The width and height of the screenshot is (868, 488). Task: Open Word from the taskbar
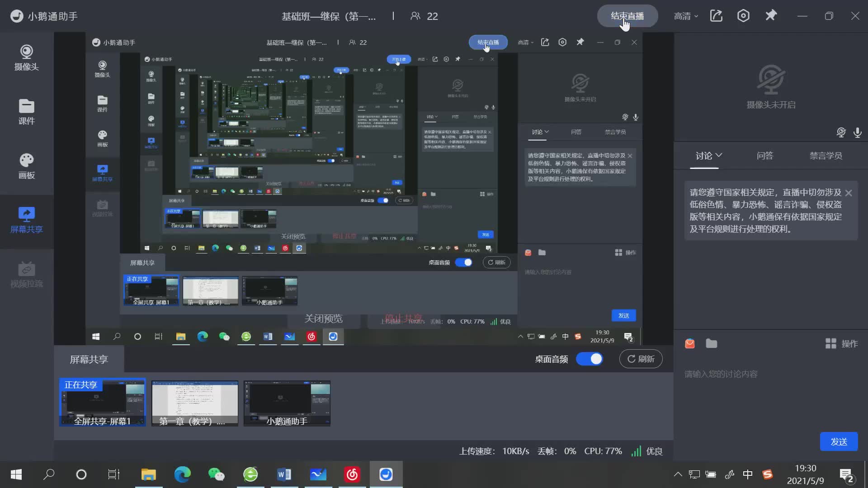[x=284, y=474]
